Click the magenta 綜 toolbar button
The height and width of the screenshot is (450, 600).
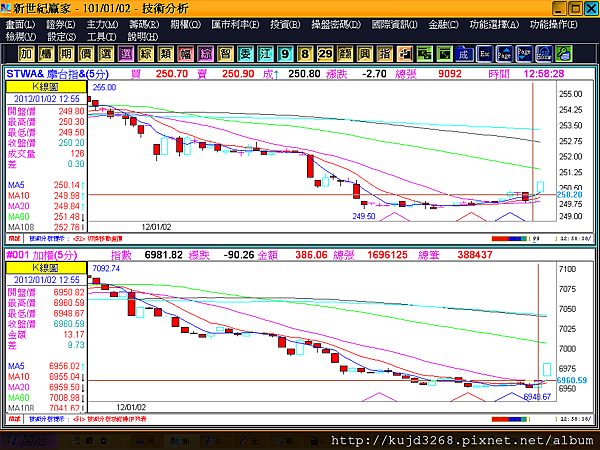[205, 54]
